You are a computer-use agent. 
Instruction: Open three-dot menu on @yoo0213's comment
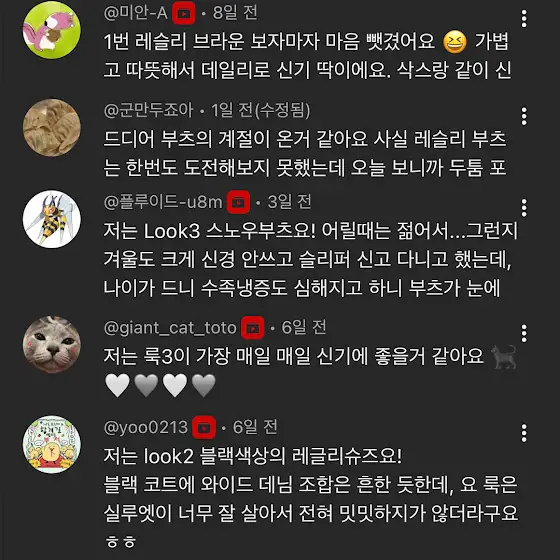pos(524,433)
